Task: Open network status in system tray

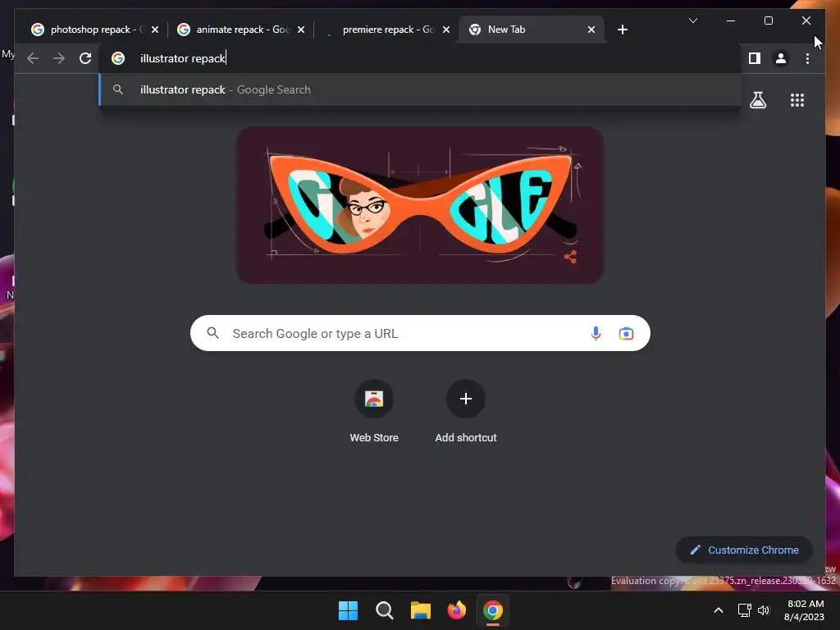Action: click(744, 610)
